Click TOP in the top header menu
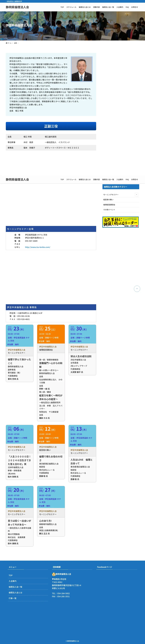This screenshot has height=644, width=145. (x=62, y=7)
